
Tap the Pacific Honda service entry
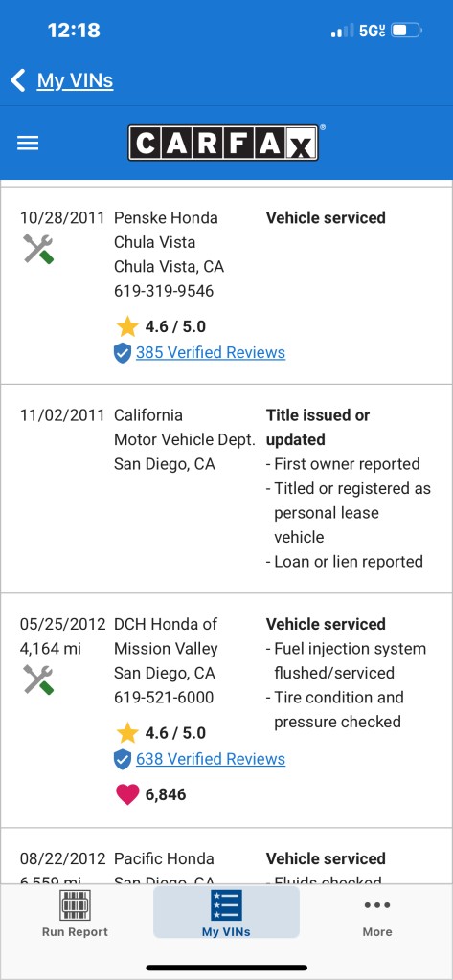[226, 856]
